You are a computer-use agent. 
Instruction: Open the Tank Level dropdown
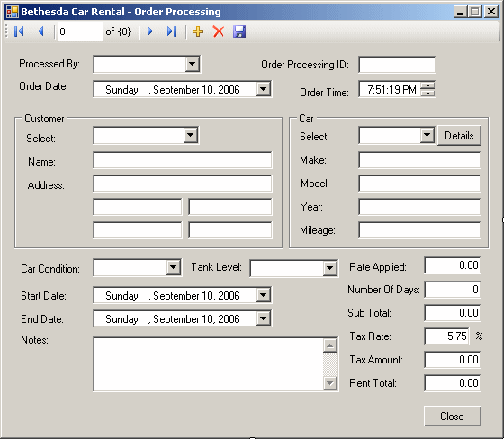pyautogui.click(x=329, y=268)
